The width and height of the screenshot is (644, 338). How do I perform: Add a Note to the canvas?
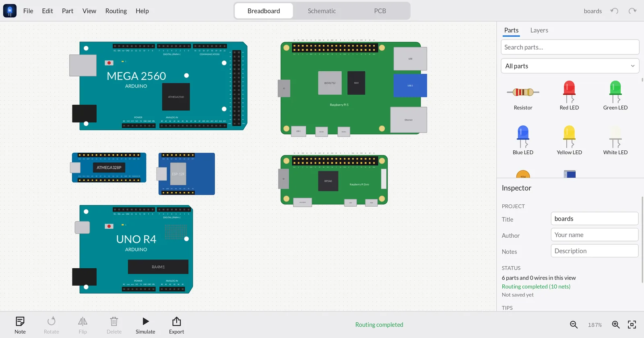[20, 325]
